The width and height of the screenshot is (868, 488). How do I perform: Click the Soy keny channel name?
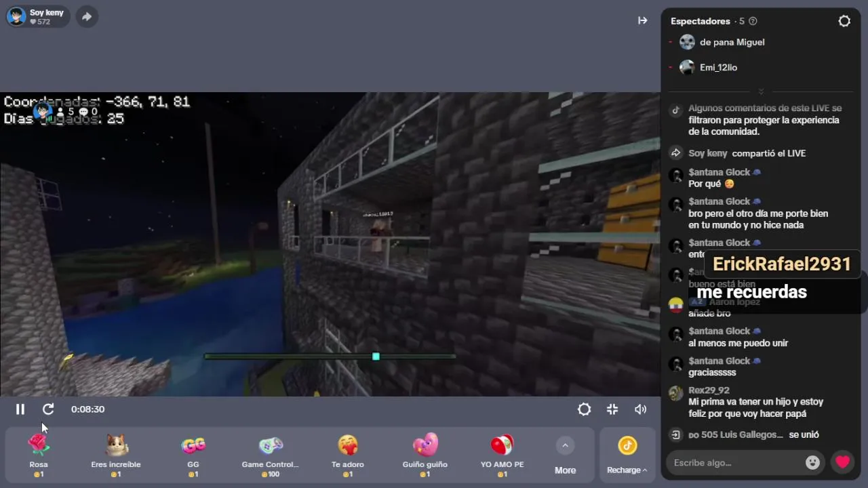pos(47,13)
